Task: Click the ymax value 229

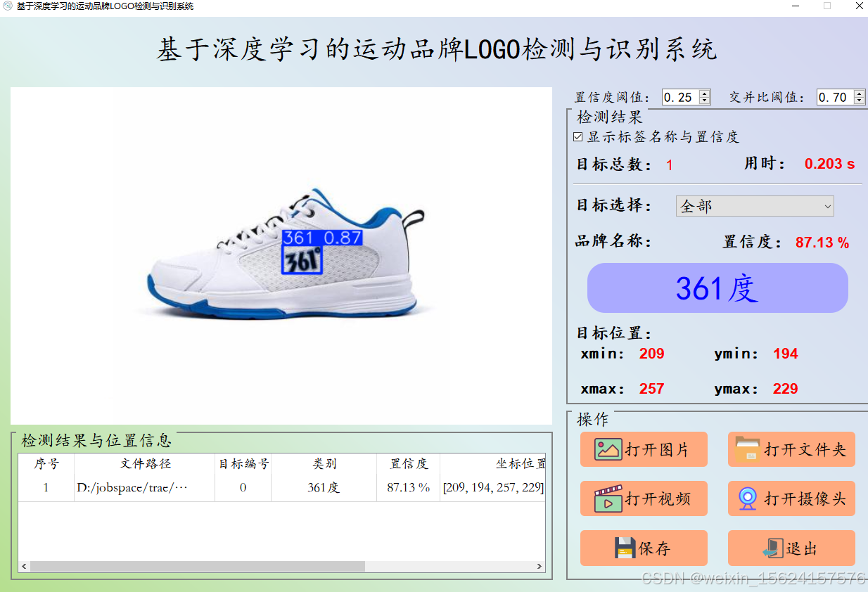Action: coord(786,389)
